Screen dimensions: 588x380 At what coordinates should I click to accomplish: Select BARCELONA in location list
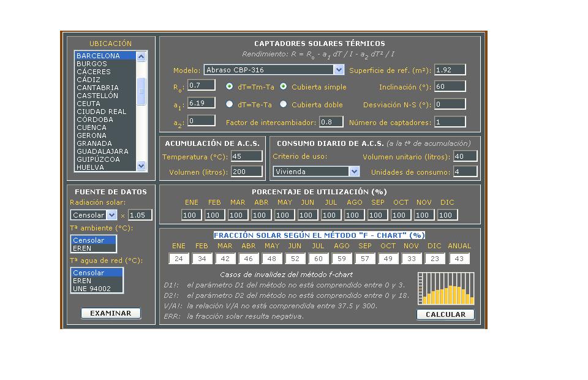tap(105, 56)
